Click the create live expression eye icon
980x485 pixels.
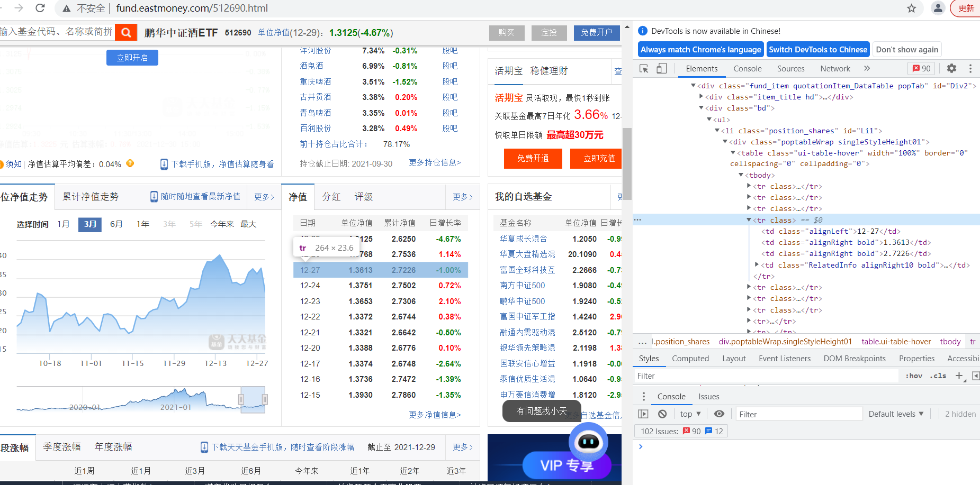tap(719, 414)
